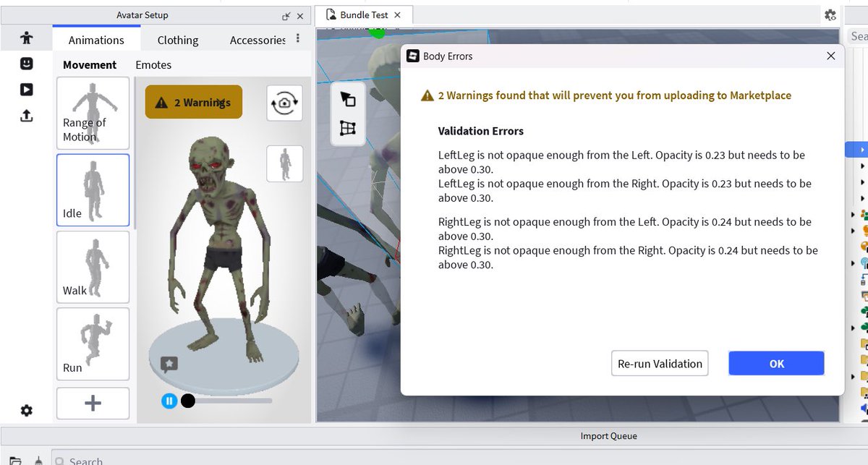This screenshot has height=465, width=868.
Task: Add a new animation with plus button
Action: tap(93, 404)
